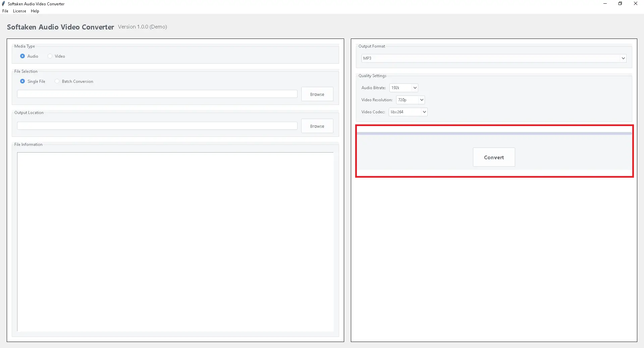This screenshot has width=644, height=348.
Task: Select the Audio media type
Action: coord(22,56)
